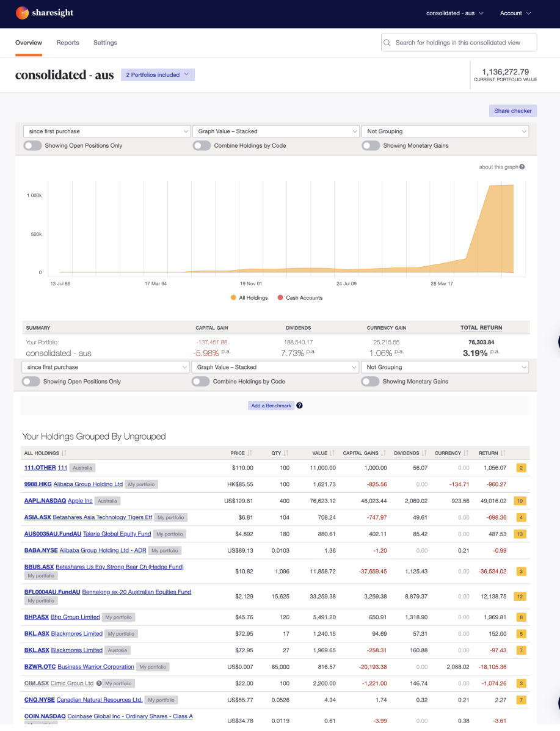560x731 pixels.
Task: Expand the 2 Portfolios included dropdown
Action: (x=158, y=75)
